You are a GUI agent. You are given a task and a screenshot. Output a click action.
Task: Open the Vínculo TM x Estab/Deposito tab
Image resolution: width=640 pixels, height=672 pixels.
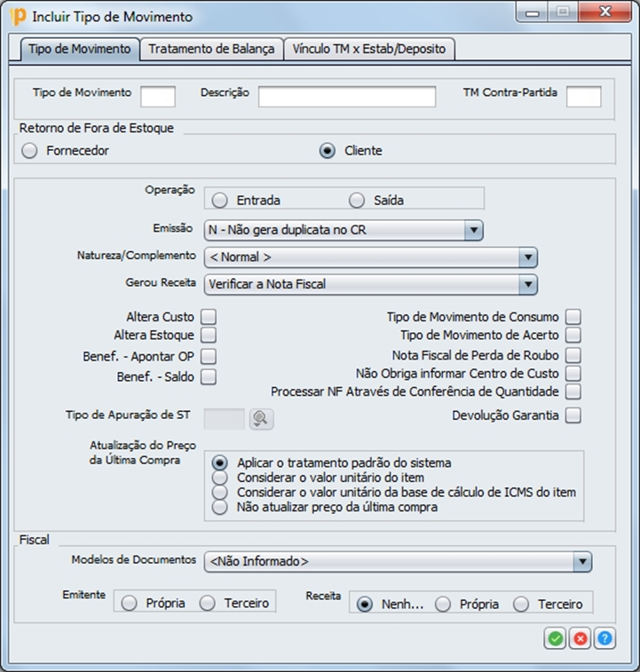[x=369, y=49]
